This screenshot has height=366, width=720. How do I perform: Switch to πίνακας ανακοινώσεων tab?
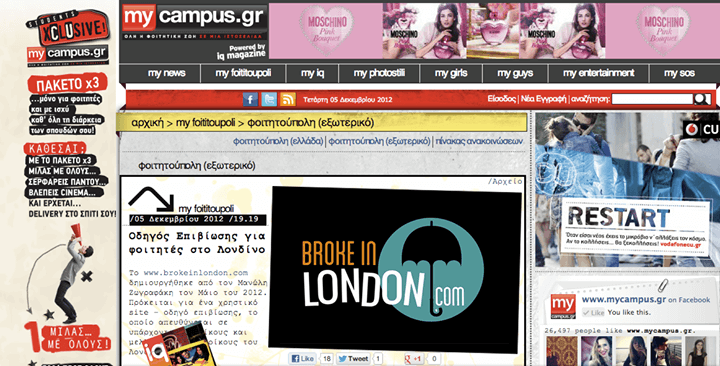[479, 141]
